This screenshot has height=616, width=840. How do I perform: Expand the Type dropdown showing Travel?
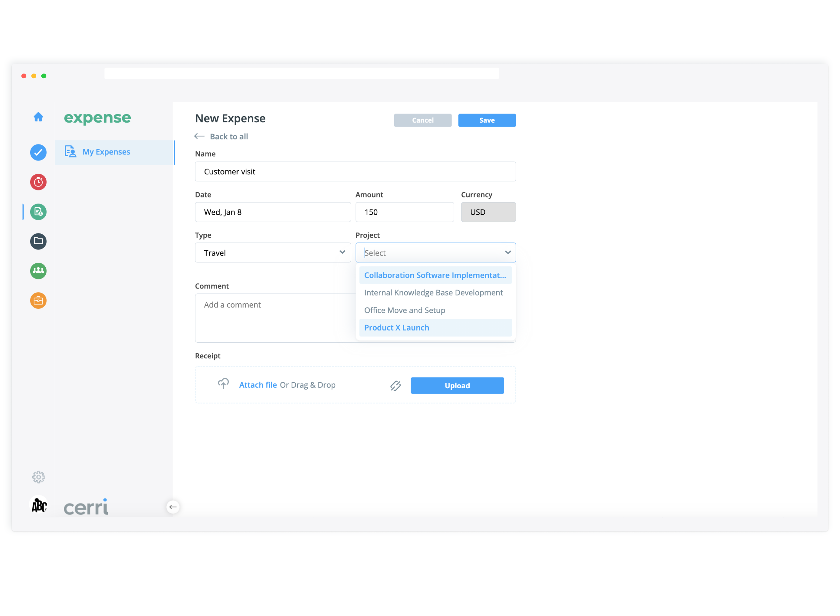pos(273,253)
